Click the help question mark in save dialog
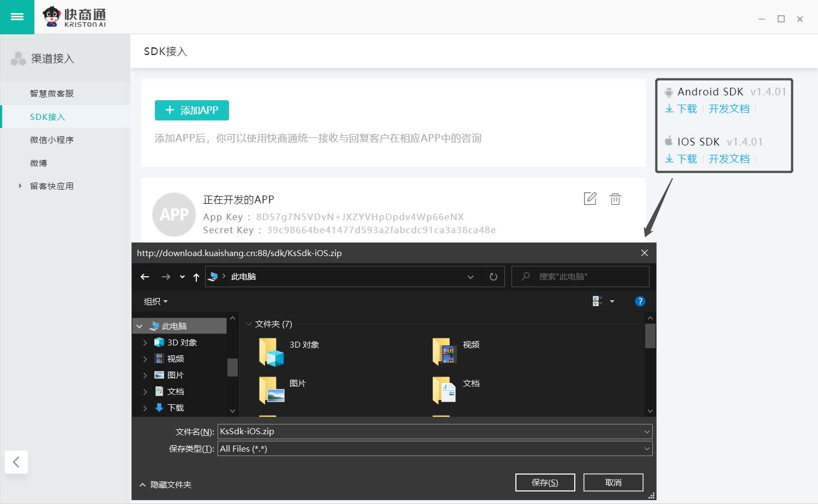Image resolution: width=818 pixels, height=504 pixels. point(640,301)
